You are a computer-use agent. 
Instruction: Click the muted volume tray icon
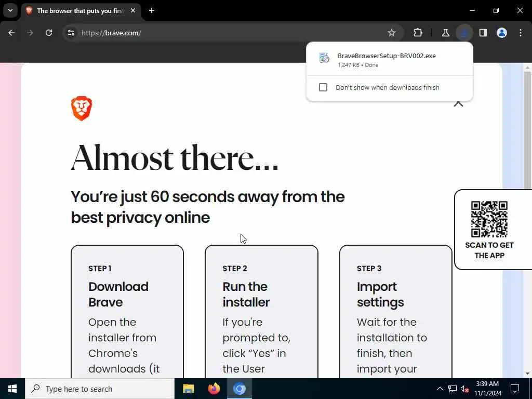click(465, 389)
